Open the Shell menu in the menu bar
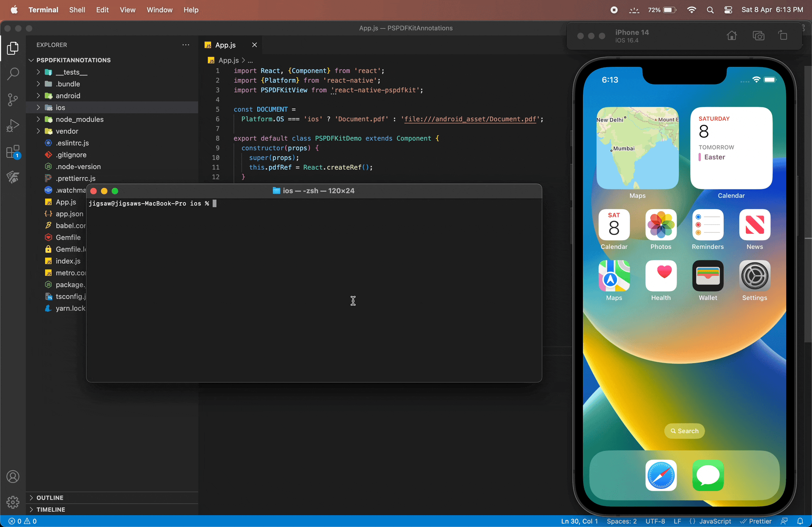The height and width of the screenshot is (527, 812). coord(77,10)
